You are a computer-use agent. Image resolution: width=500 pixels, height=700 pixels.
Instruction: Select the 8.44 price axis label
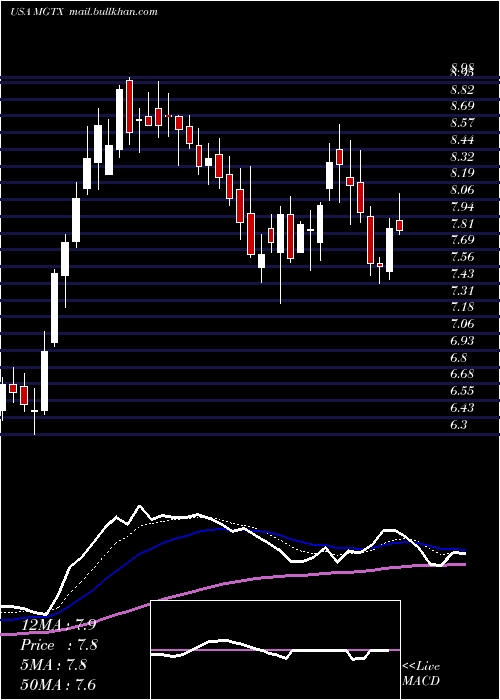[462, 140]
